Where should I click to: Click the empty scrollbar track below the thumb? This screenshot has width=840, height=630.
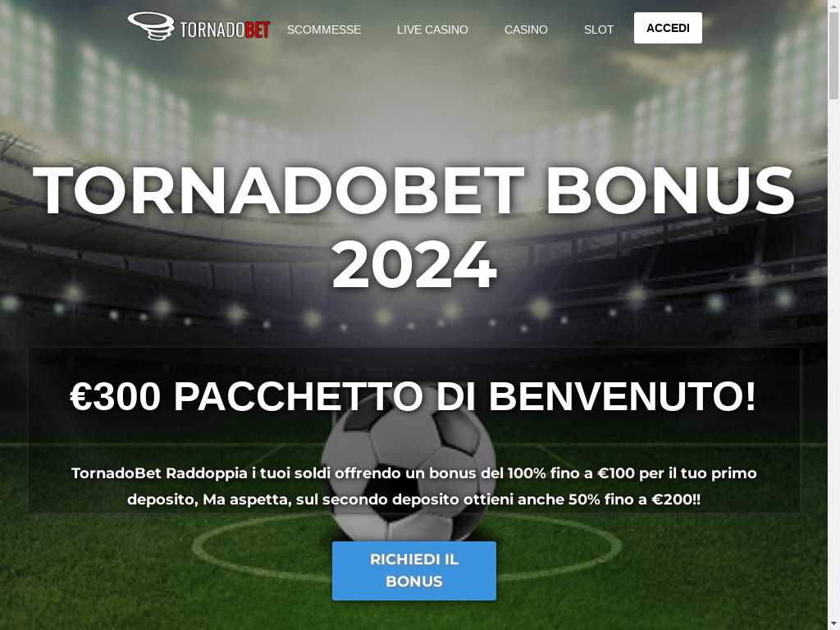click(833, 359)
